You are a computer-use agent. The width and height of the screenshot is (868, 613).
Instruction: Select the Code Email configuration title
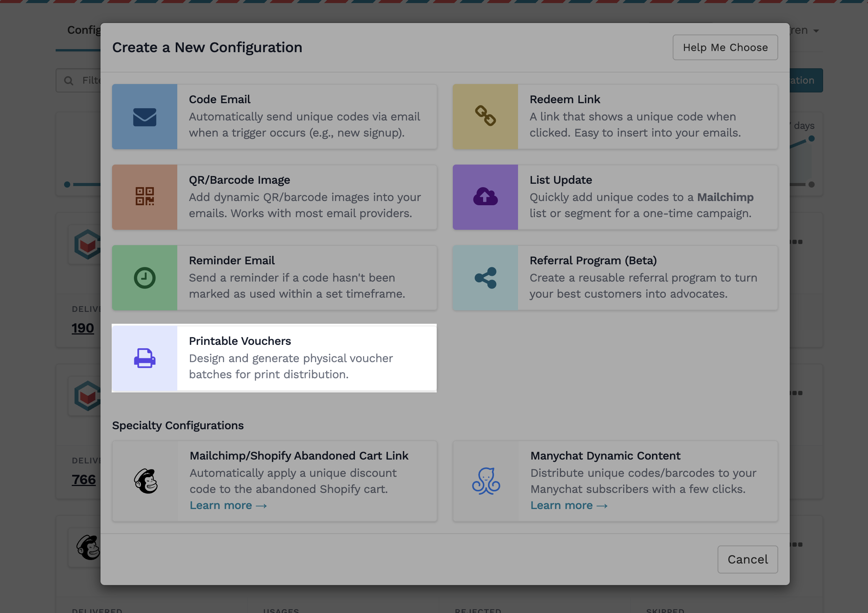click(x=219, y=99)
